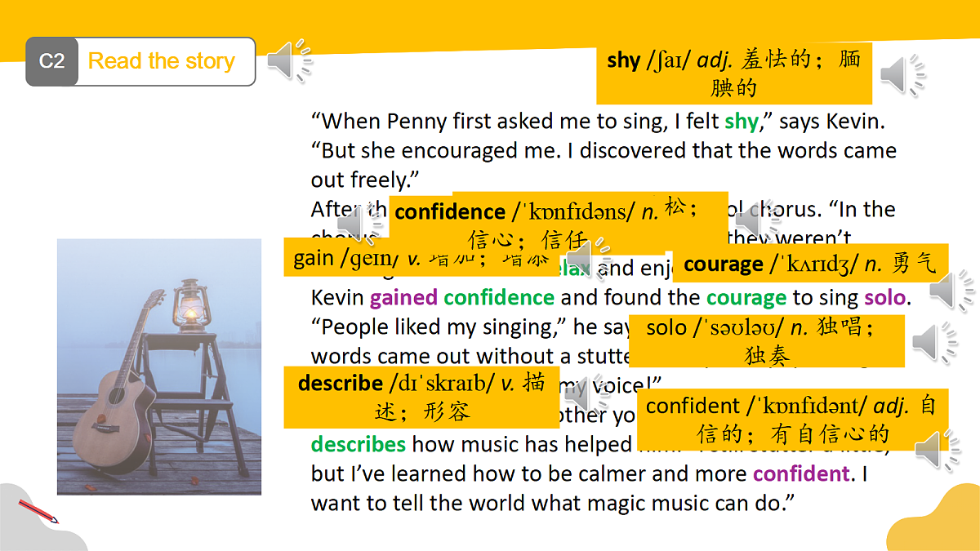
Task: Click the Read the story label
Action: (162, 61)
